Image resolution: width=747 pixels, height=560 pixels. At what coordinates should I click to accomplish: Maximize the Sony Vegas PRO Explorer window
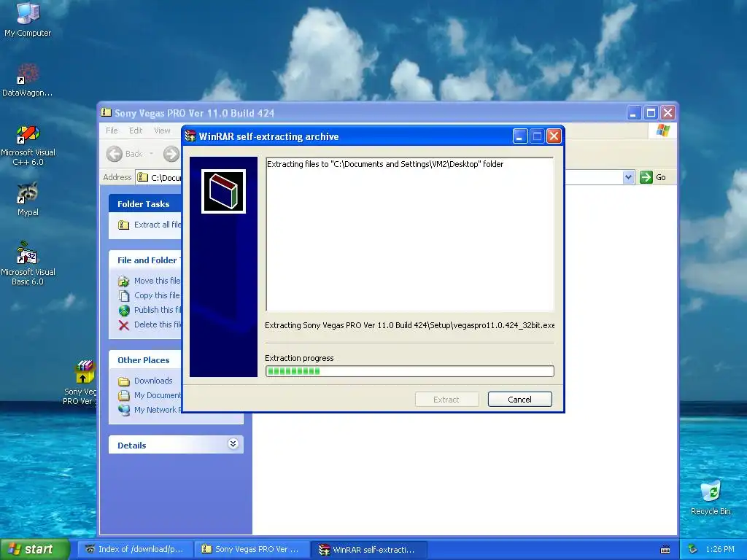pos(651,113)
